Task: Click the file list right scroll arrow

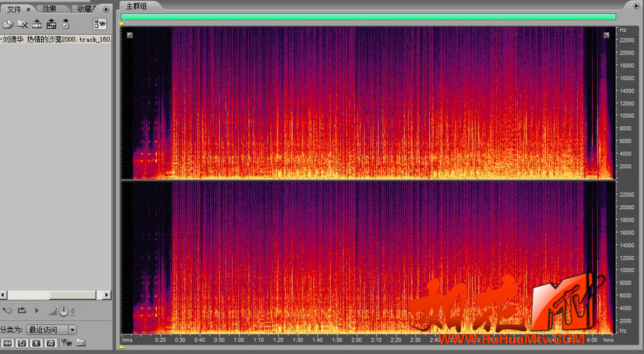Action: coord(107,294)
